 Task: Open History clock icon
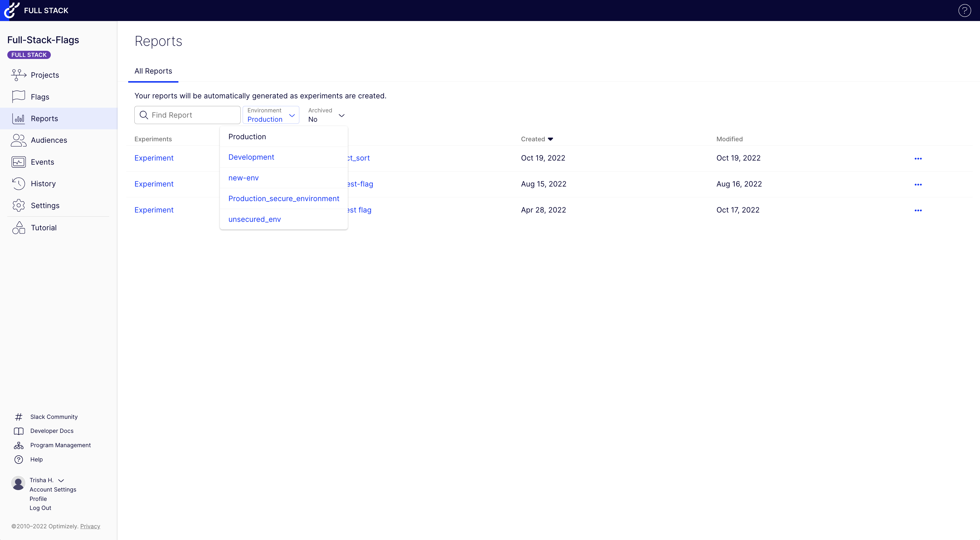click(18, 184)
